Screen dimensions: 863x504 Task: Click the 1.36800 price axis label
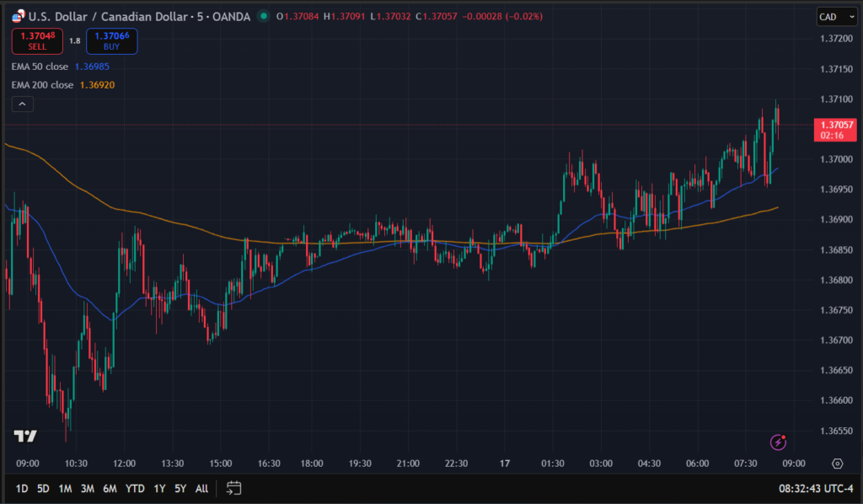click(836, 280)
